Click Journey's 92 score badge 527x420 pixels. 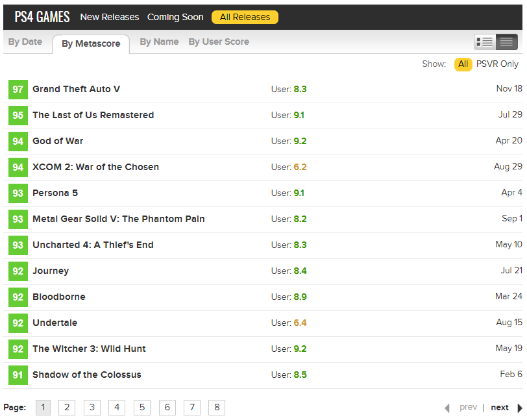[x=18, y=271]
